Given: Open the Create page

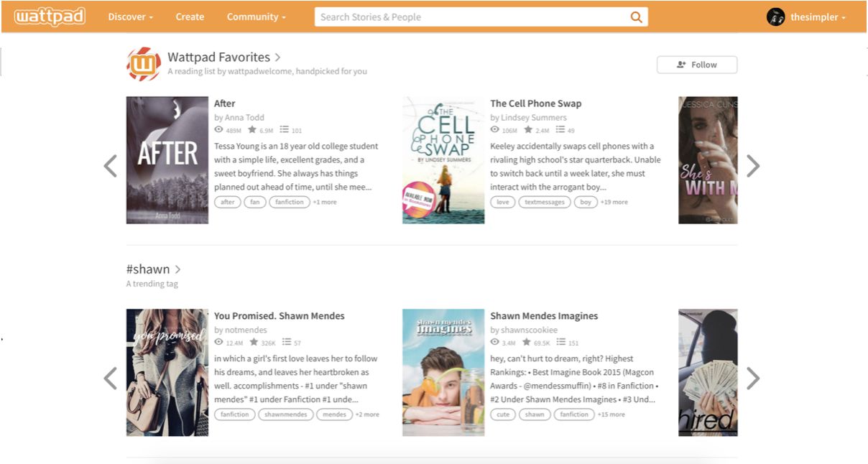Looking at the screenshot, I should point(190,17).
